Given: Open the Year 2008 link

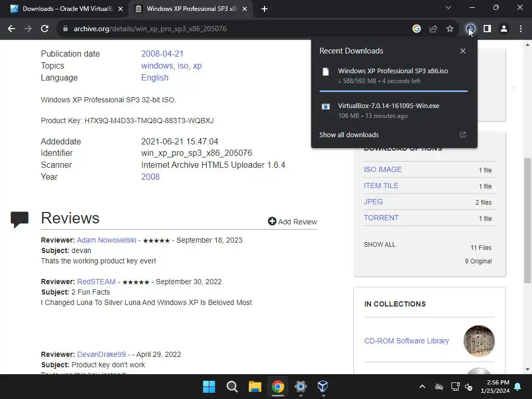Looking at the screenshot, I should [150, 177].
